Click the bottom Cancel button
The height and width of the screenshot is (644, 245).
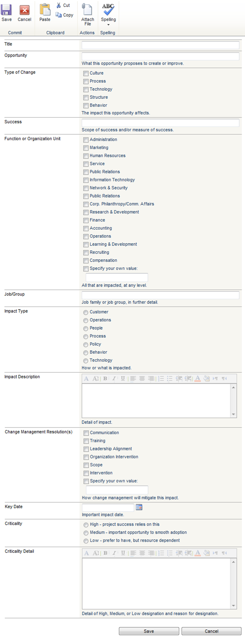click(x=212, y=631)
